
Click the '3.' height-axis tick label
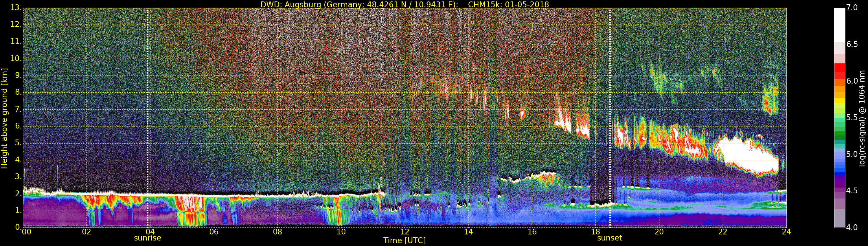[x=18, y=177]
